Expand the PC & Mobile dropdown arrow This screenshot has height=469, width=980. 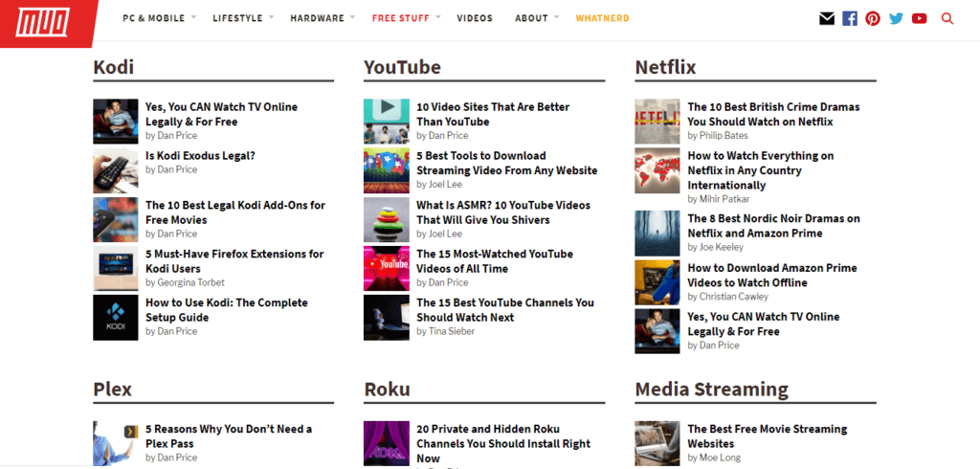pos(193,17)
